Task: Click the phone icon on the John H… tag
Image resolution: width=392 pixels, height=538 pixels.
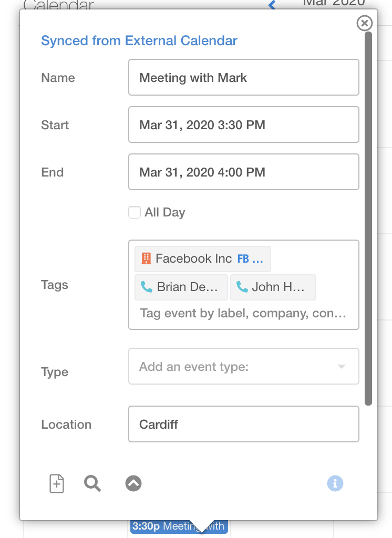Action: [x=242, y=286]
